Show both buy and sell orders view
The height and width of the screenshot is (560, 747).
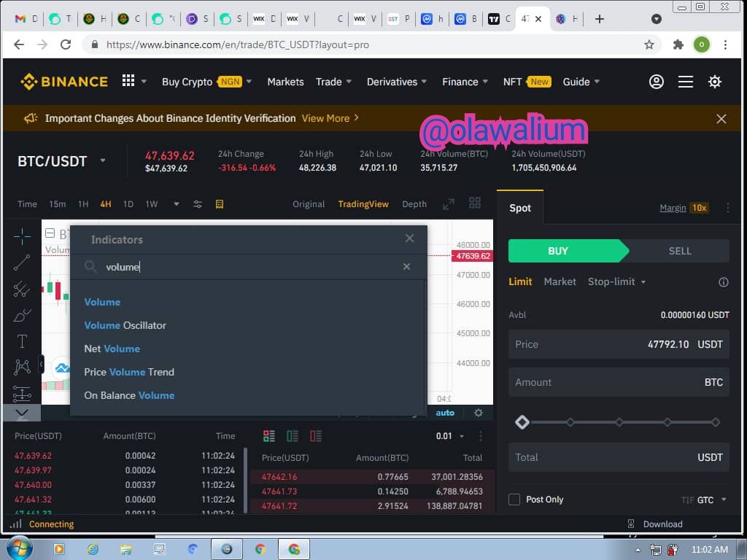(268, 436)
